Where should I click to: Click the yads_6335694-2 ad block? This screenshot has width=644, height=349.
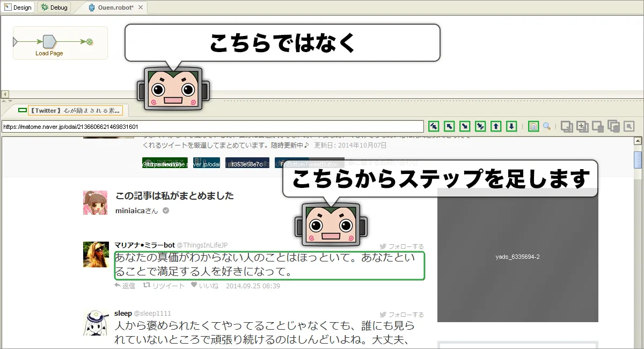[x=517, y=255]
